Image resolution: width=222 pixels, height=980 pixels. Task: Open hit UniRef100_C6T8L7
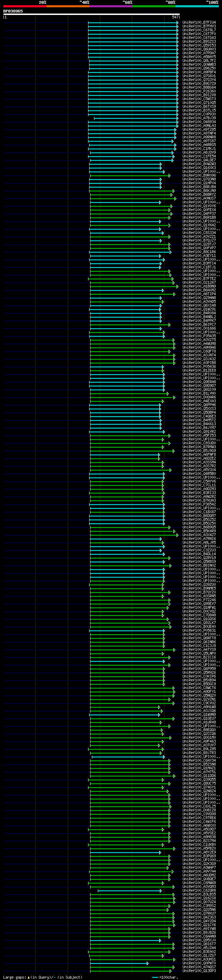point(199,30)
